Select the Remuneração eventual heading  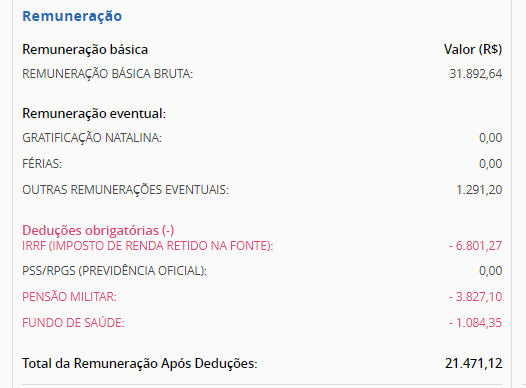(94, 114)
